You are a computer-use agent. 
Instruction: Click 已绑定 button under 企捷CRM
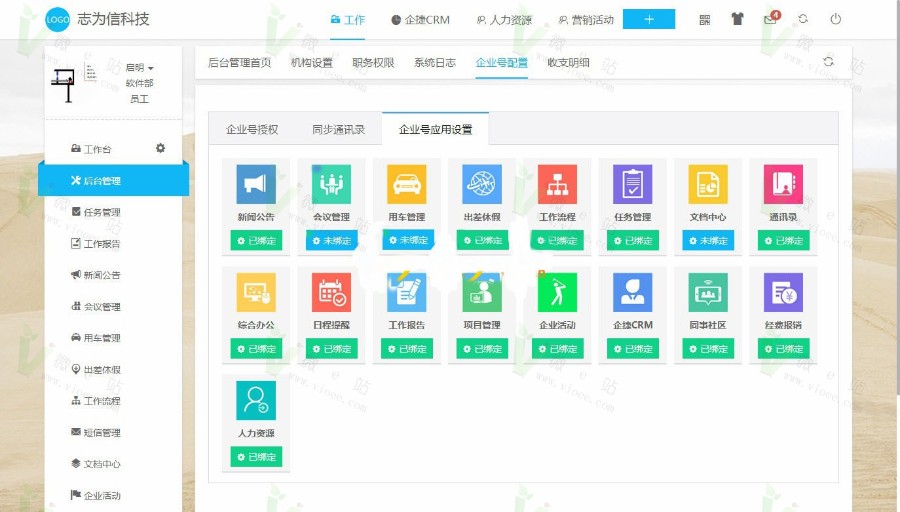[x=633, y=348]
